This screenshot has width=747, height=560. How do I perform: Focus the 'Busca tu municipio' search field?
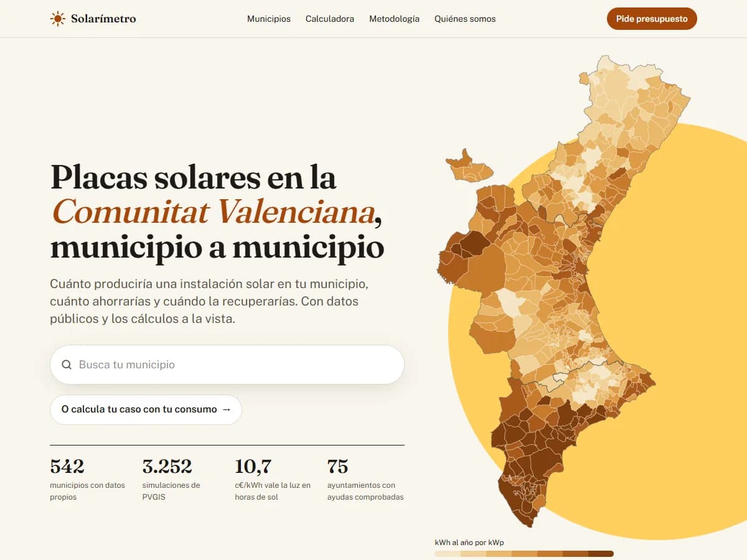click(x=227, y=365)
